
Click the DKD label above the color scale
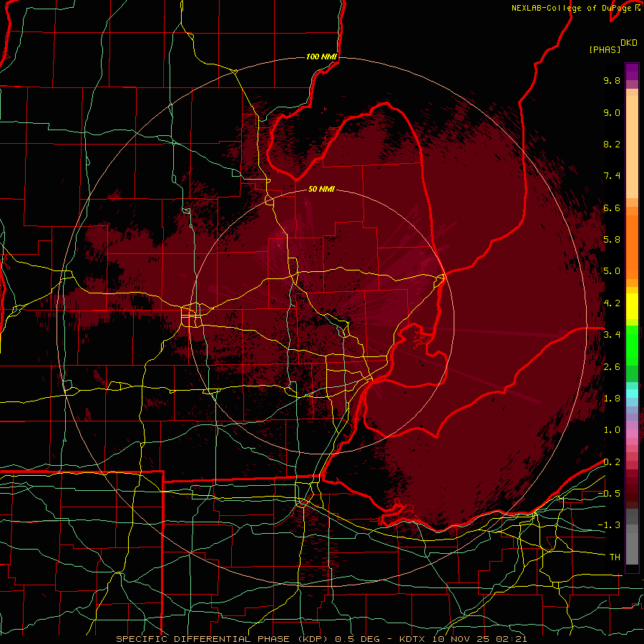628,43
